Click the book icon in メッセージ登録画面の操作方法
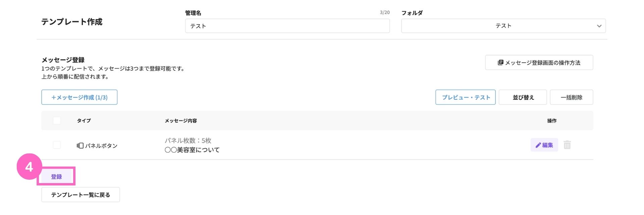 pyautogui.click(x=500, y=62)
